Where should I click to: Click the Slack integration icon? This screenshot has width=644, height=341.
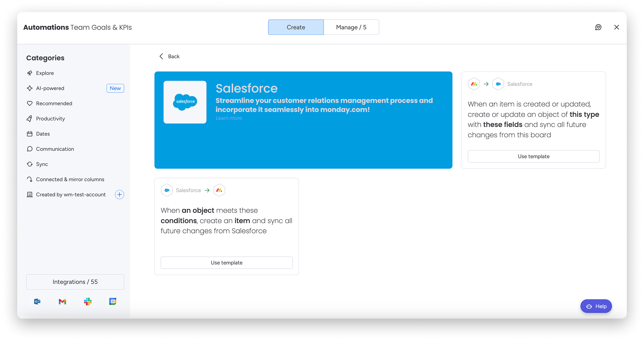pyautogui.click(x=88, y=301)
